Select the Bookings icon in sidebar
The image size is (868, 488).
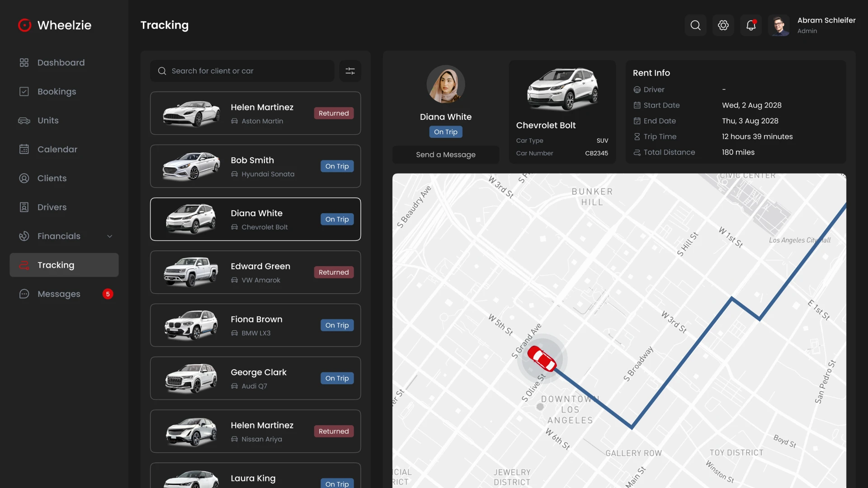click(x=24, y=91)
